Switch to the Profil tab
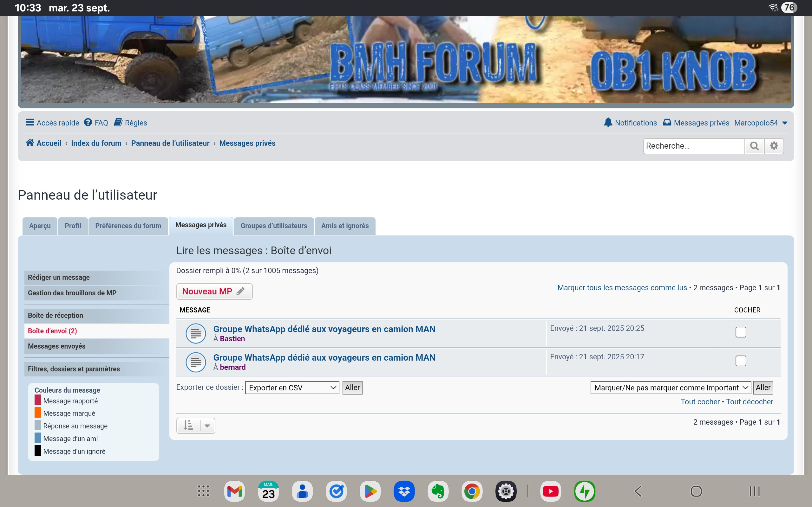Image resolution: width=812 pixels, height=507 pixels. [73, 226]
